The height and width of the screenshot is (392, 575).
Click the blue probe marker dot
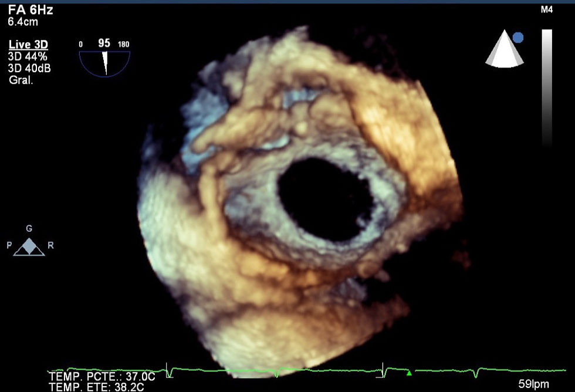coord(518,38)
